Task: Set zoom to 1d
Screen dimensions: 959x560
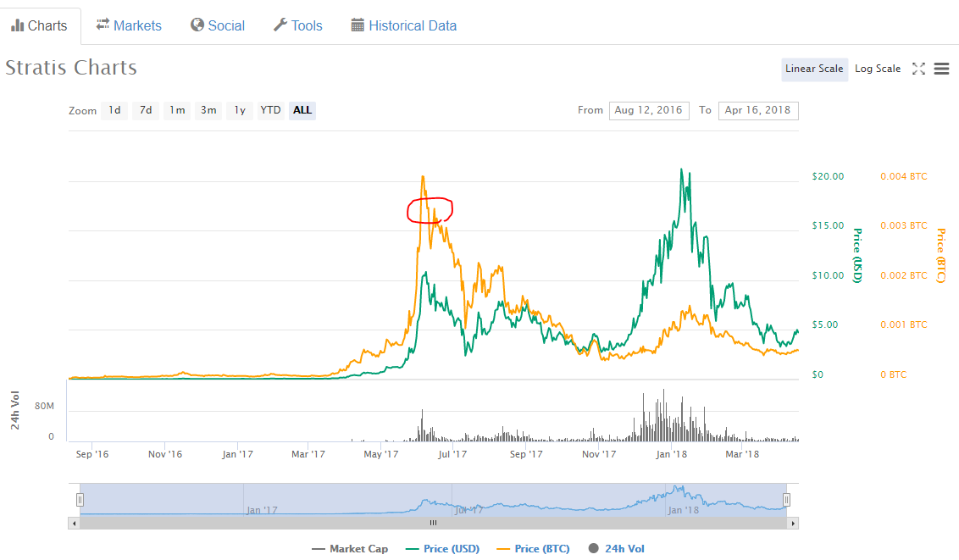Action: [114, 110]
